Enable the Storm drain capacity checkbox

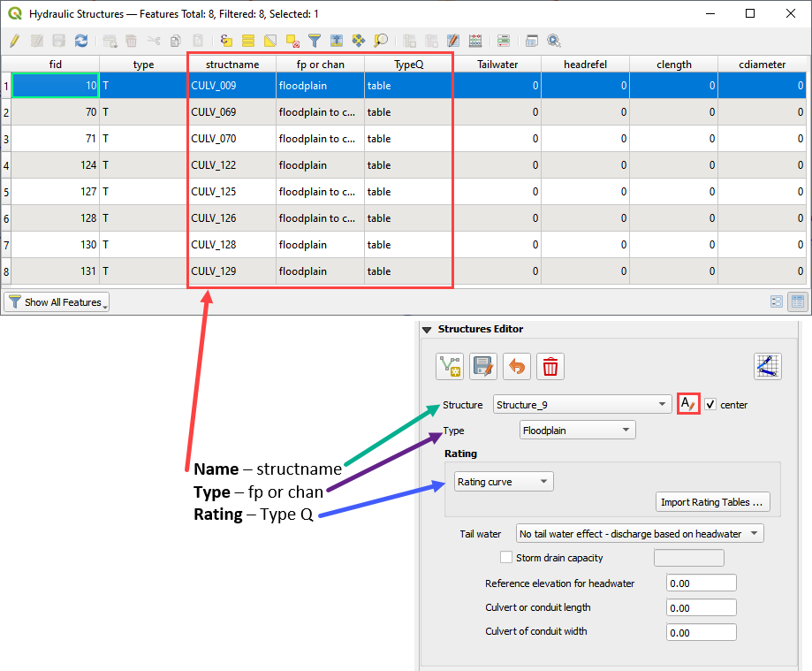506,558
